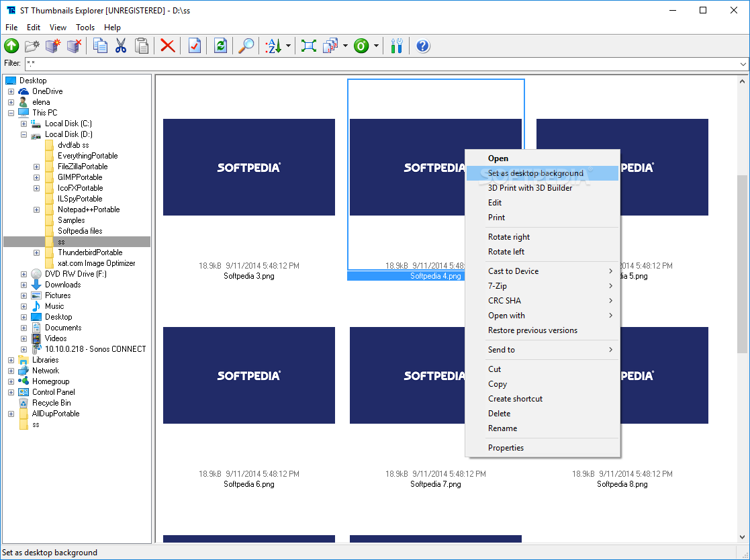Open the Edit menu
This screenshot has width=750, height=560.
pyautogui.click(x=34, y=28)
